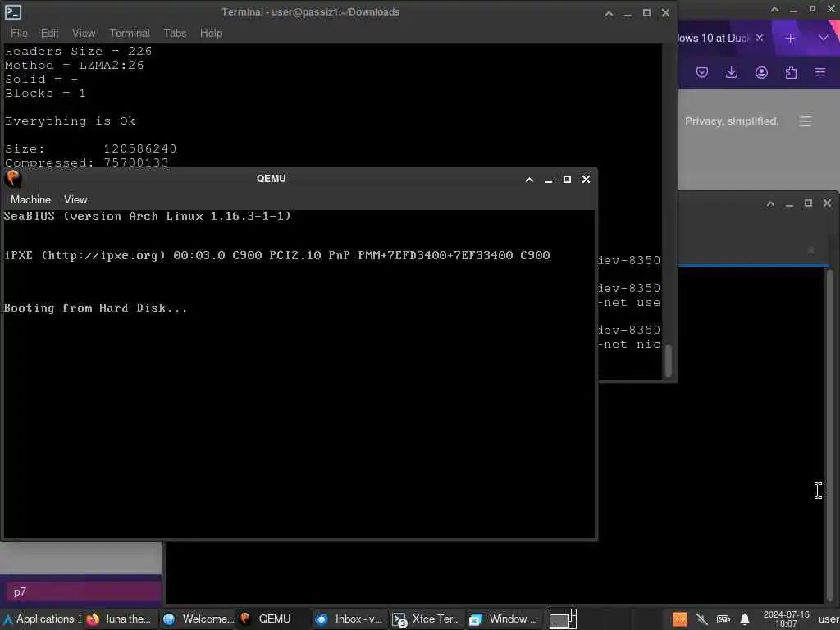Maximize the Terminal Downloads window

pos(646,12)
